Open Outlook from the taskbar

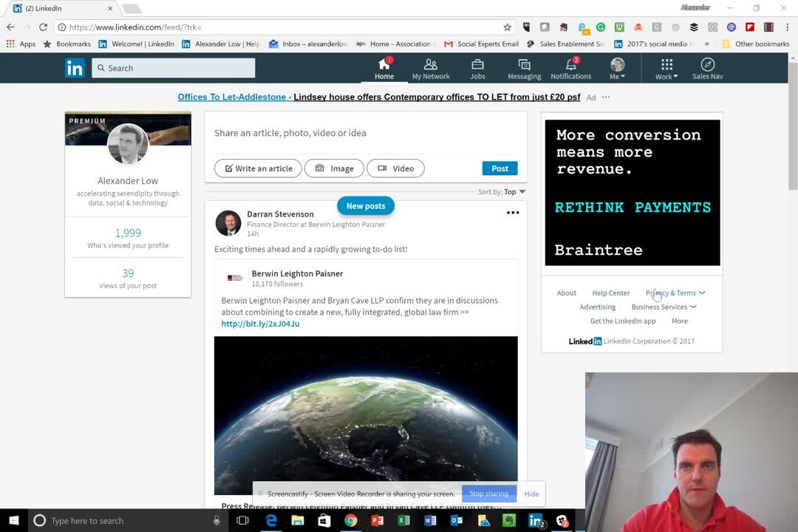coord(457,520)
